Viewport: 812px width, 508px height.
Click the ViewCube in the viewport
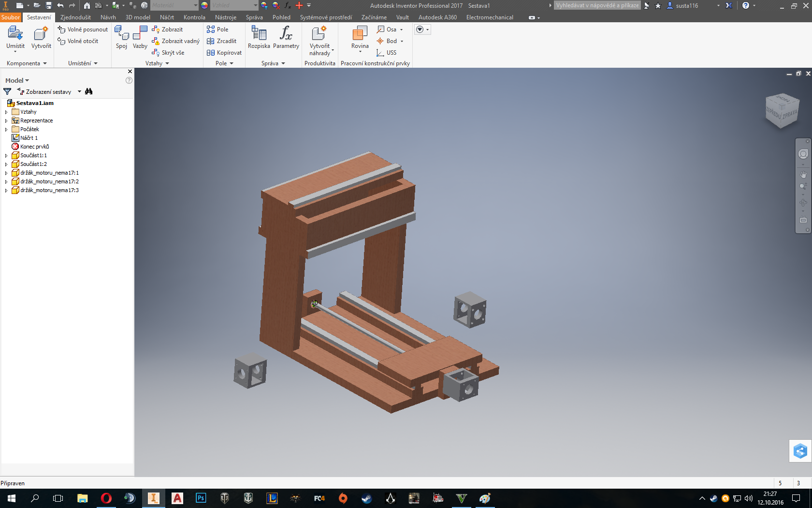click(782, 111)
